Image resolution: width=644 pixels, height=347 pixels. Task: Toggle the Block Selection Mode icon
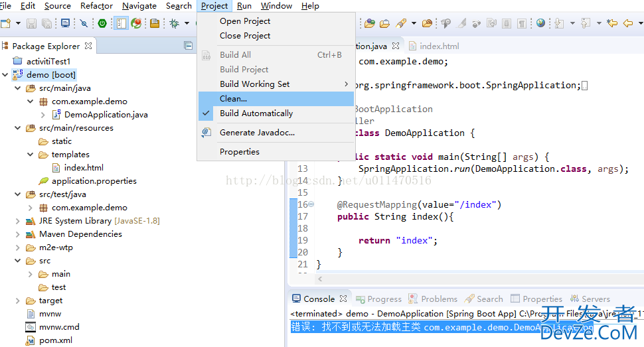click(x=507, y=23)
